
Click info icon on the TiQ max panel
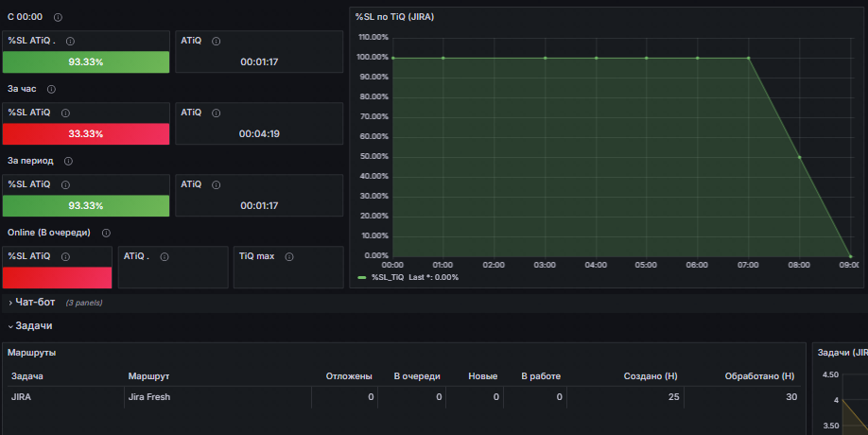289,257
